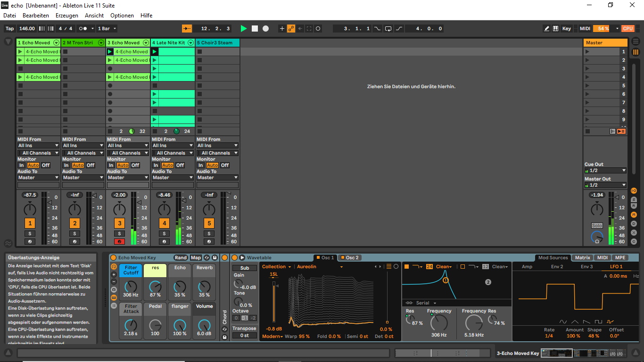Open Wavetable Collection category dropdown
This screenshot has height=362, width=644.
(x=277, y=267)
